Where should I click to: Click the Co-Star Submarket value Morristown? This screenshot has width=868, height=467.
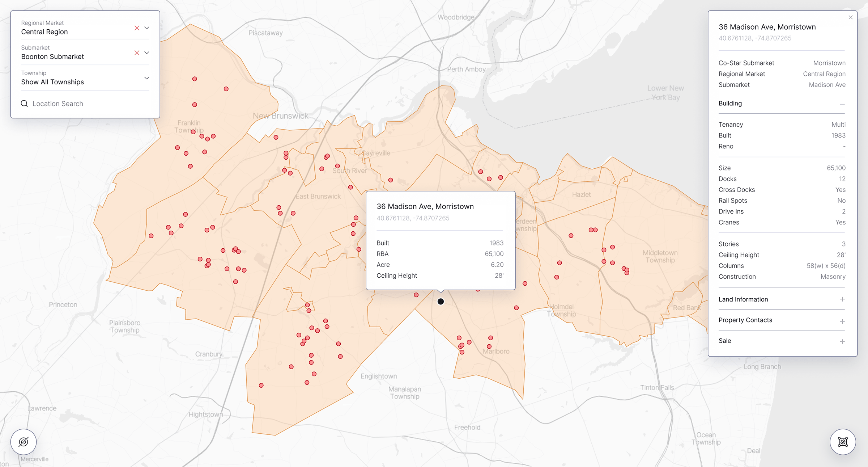point(829,63)
